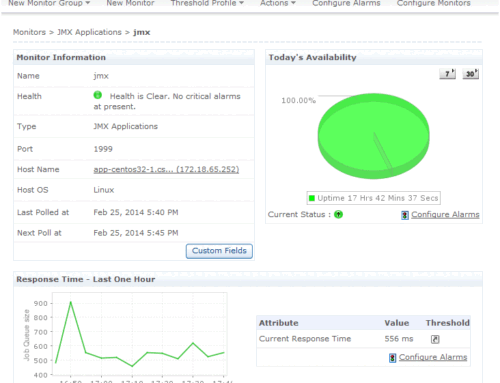Click the Current Response Time attribute
Screen dimensions: 500x383
coord(305,339)
